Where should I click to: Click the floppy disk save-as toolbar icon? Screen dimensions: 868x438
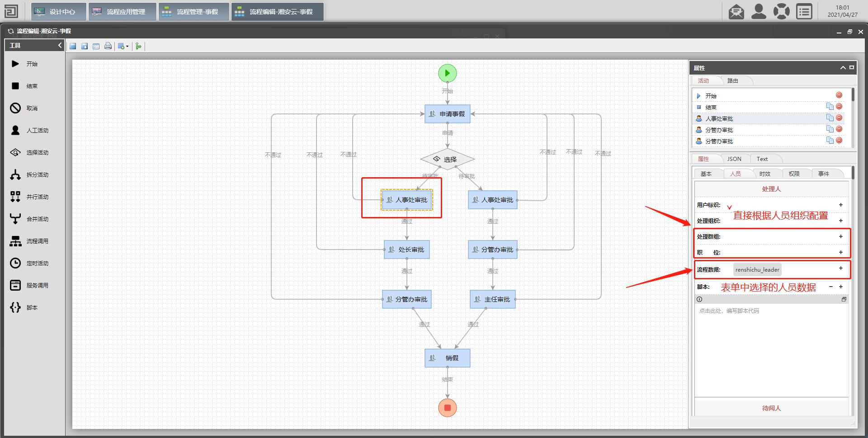tap(85, 46)
